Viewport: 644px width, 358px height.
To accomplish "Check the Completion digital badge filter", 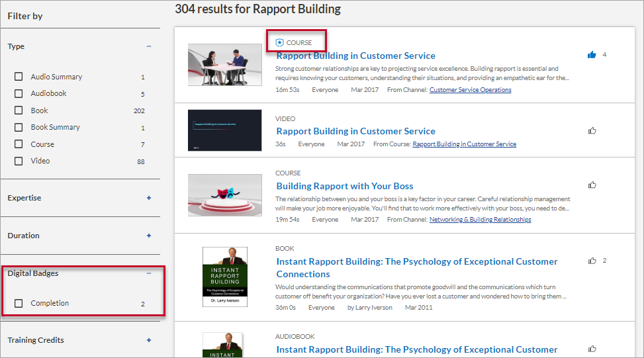I will 19,304.
